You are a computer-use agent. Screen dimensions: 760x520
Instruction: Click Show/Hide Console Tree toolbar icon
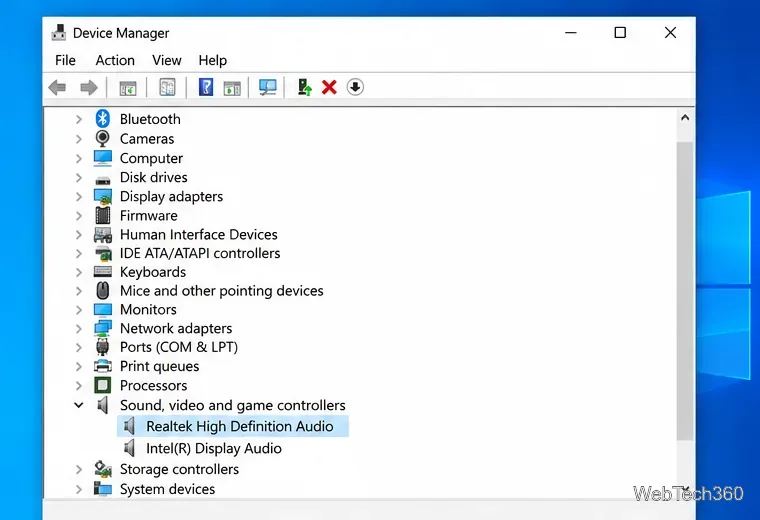click(x=128, y=88)
